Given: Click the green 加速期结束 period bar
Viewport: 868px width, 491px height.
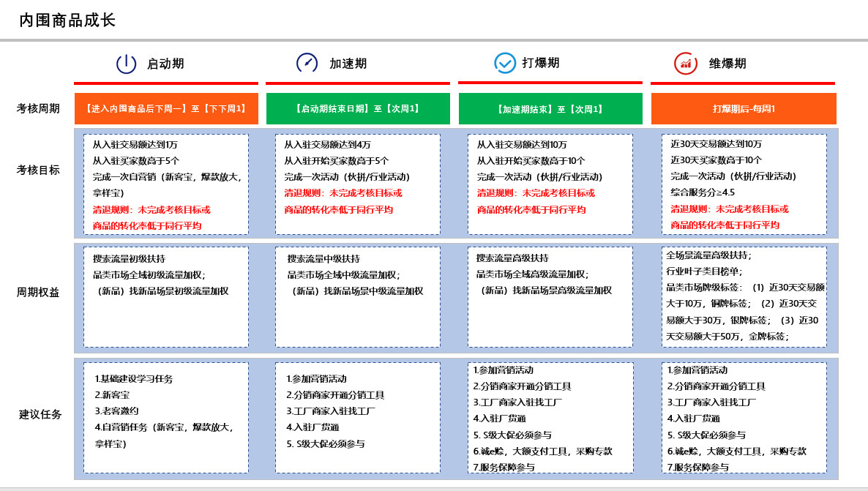Looking at the screenshot, I should tap(550, 108).
